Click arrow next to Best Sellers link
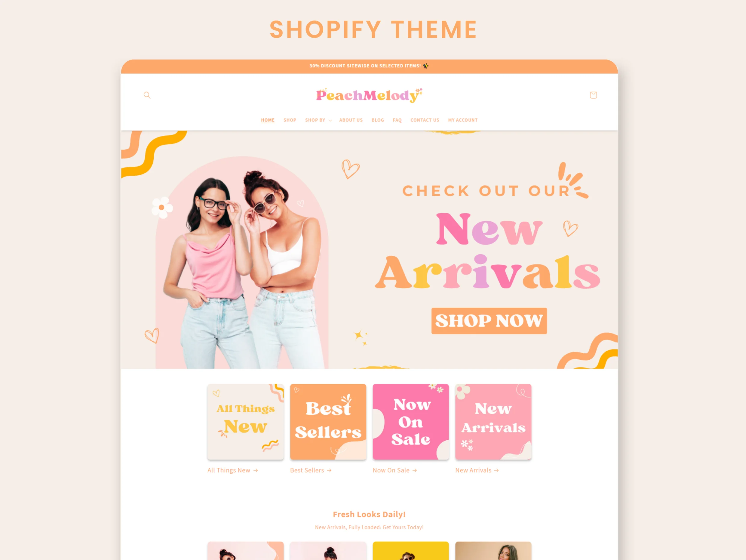Image resolution: width=746 pixels, height=560 pixels. [x=329, y=470]
